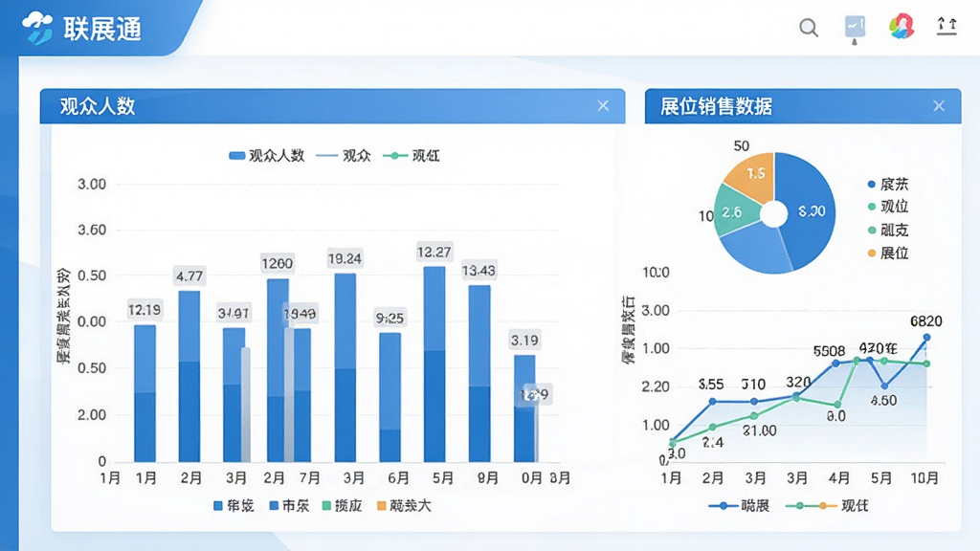Image resolution: width=980 pixels, height=551 pixels.
Task: Open the presentation board icon in header
Action: (x=855, y=29)
